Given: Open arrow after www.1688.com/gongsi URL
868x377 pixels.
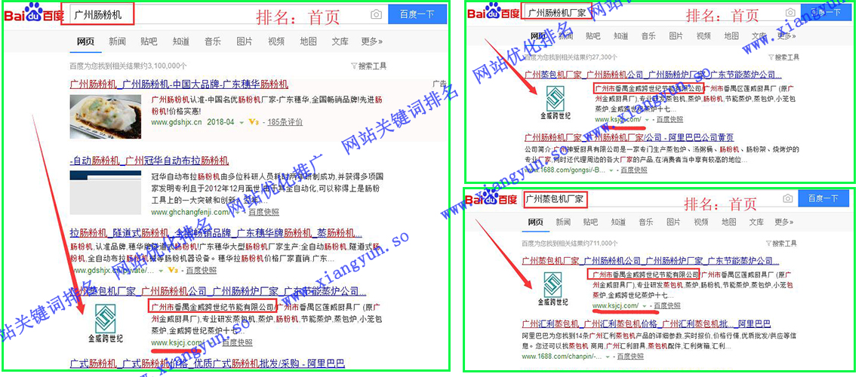Looking at the screenshot, I should (610, 170).
